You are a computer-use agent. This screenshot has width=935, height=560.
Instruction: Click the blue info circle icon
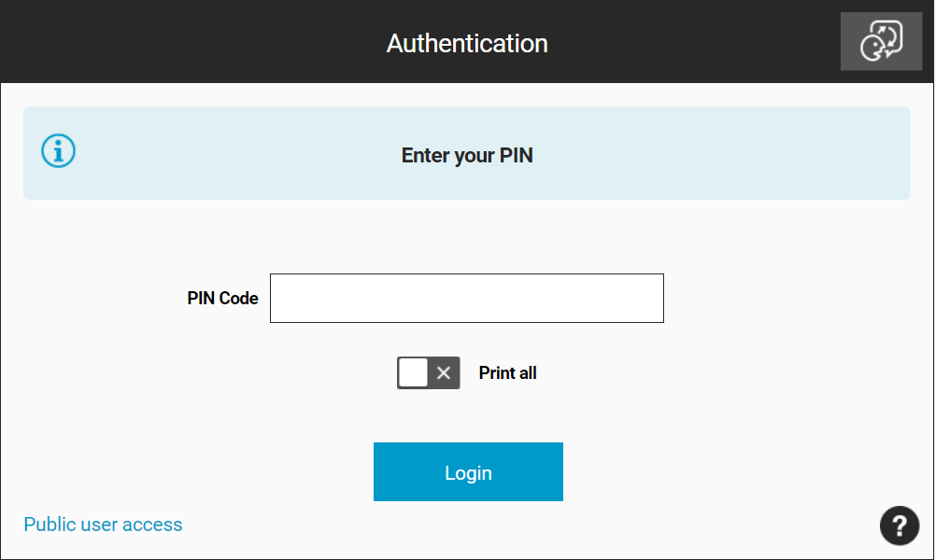(59, 150)
